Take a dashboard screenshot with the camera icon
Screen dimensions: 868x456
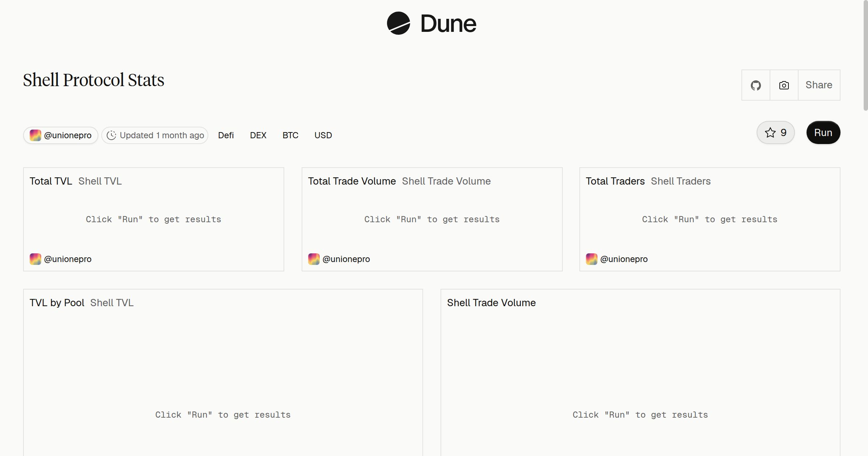pos(784,85)
